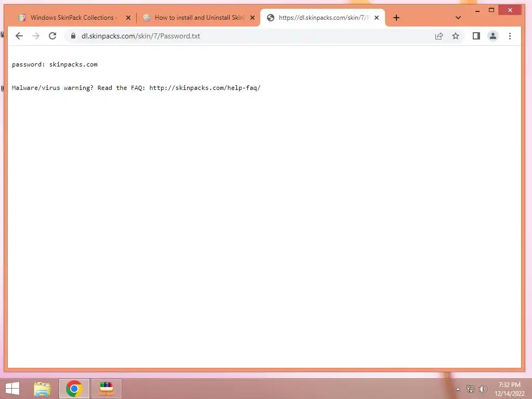The image size is (532, 399).
Task: Click the forward navigation arrow
Action: pyautogui.click(x=36, y=36)
